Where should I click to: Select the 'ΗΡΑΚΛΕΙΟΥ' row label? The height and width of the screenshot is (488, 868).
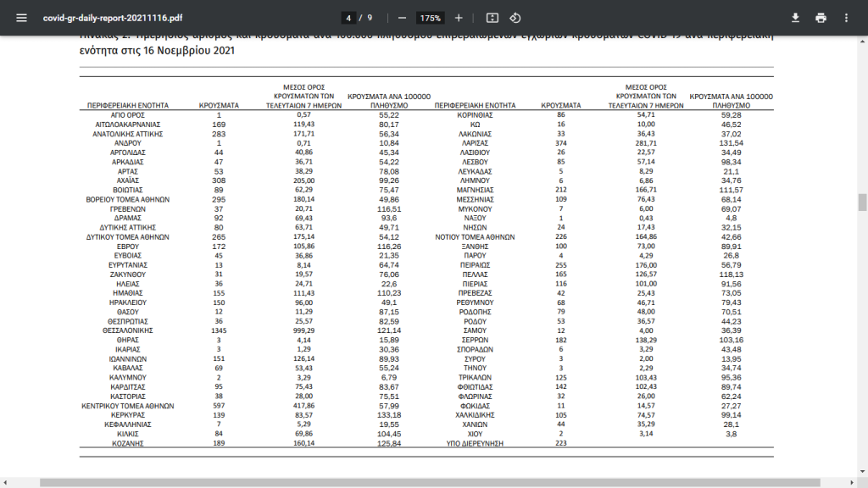click(128, 302)
